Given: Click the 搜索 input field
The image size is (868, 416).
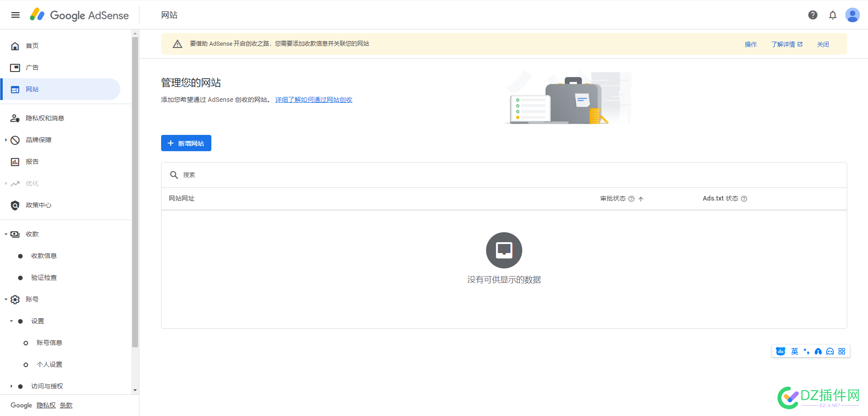Looking at the screenshot, I should (x=504, y=175).
